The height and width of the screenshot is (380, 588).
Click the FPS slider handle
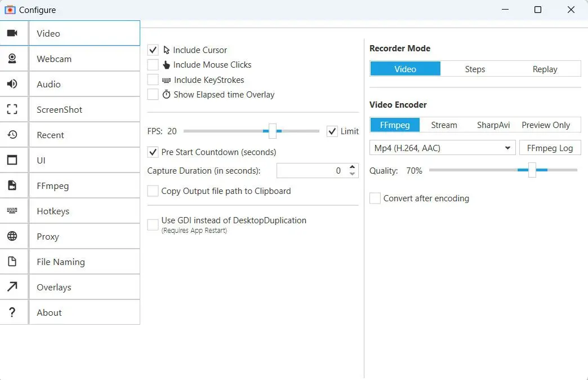pyautogui.click(x=273, y=131)
